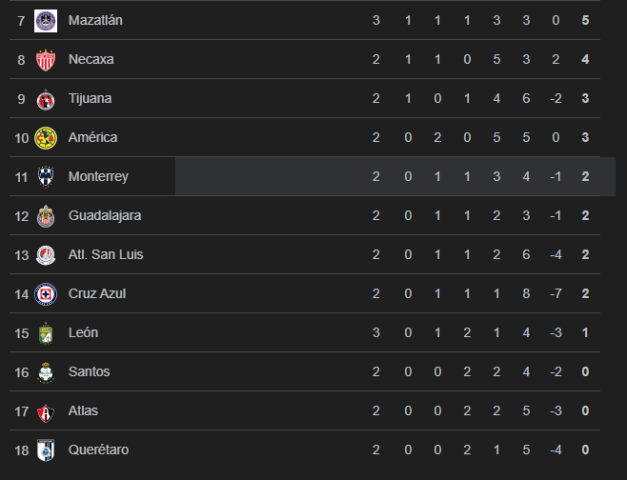Open the América team page link
Viewport: 627px width, 480px height.
point(92,138)
